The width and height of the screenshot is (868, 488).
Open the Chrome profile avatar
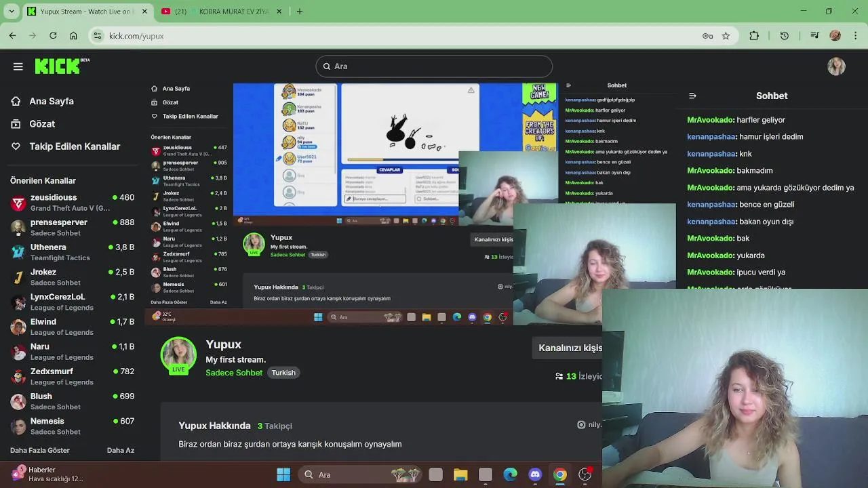pyautogui.click(x=835, y=36)
